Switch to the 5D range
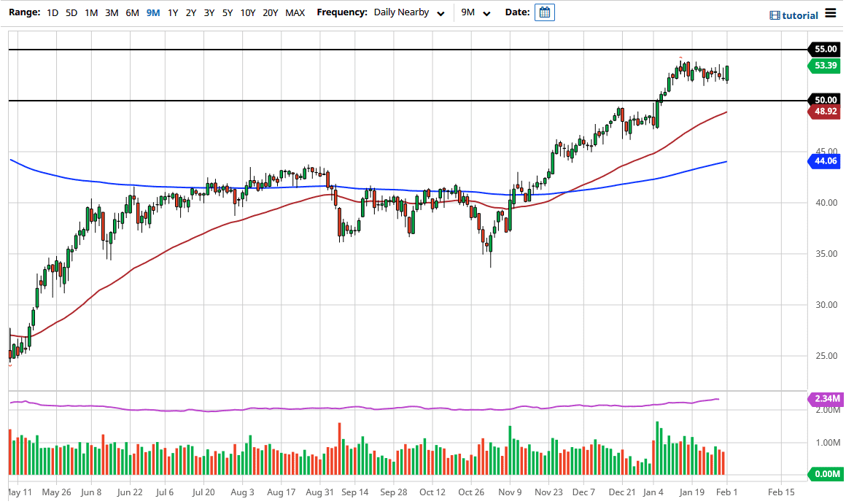 pyautogui.click(x=71, y=12)
